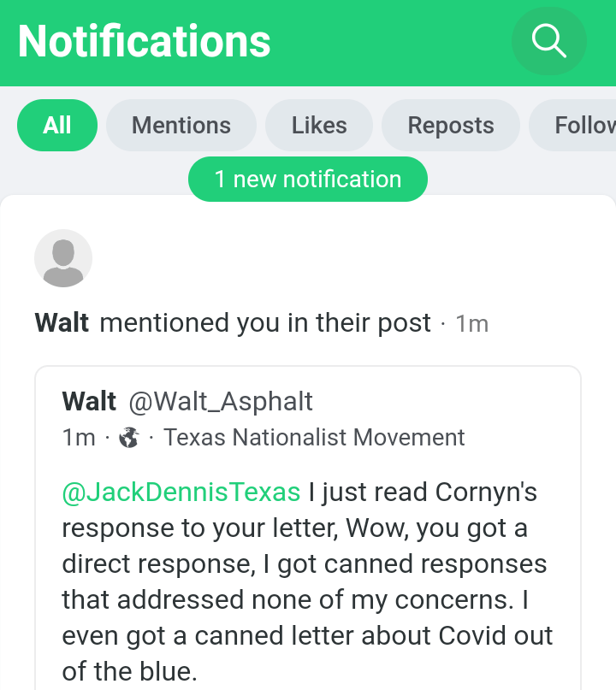Click the 1m timestamp inside the post
This screenshot has height=690, width=616.
(x=79, y=438)
